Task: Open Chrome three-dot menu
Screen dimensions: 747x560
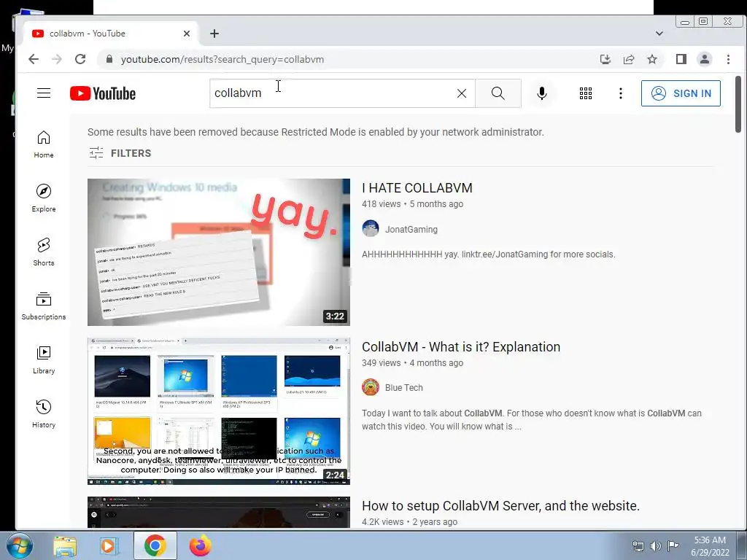Action: 728,59
